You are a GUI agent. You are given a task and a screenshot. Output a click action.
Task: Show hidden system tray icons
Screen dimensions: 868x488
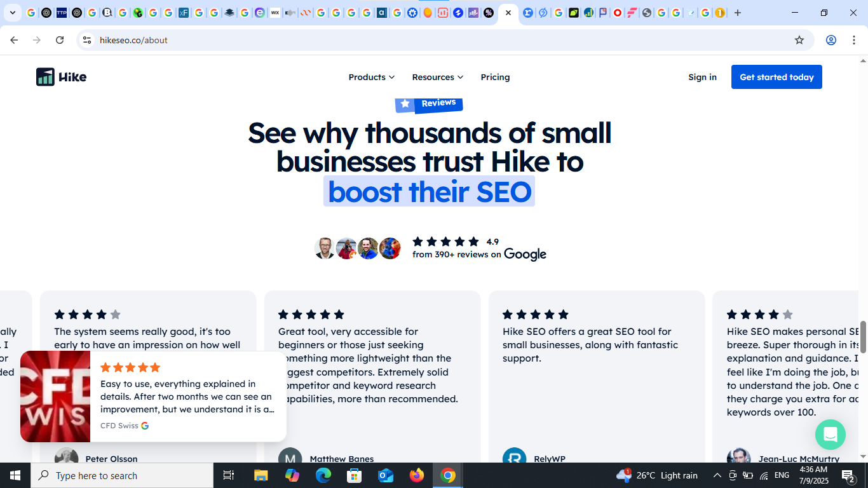click(x=717, y=475)
